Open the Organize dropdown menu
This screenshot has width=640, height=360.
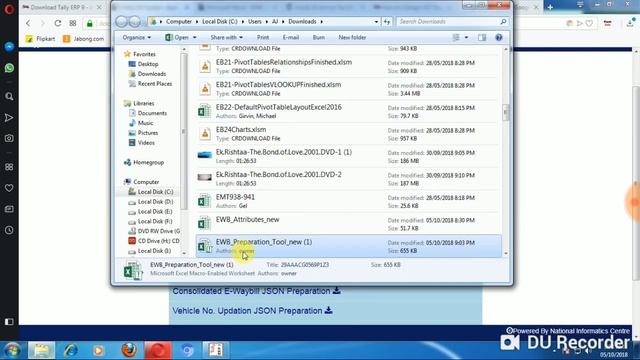137,38
